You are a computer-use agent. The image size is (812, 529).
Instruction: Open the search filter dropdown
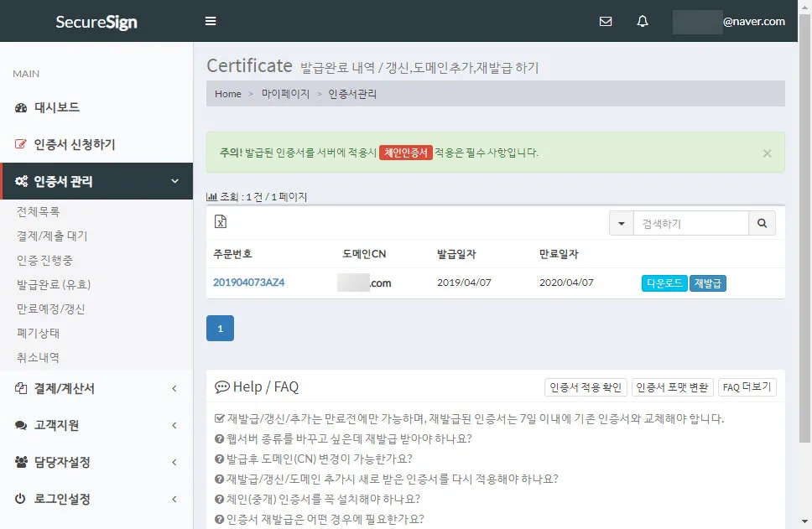621,223
